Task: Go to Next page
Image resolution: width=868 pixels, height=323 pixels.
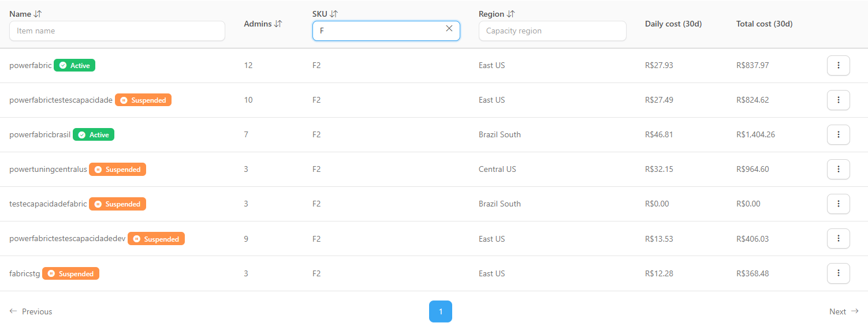Action: pos(844,311)
